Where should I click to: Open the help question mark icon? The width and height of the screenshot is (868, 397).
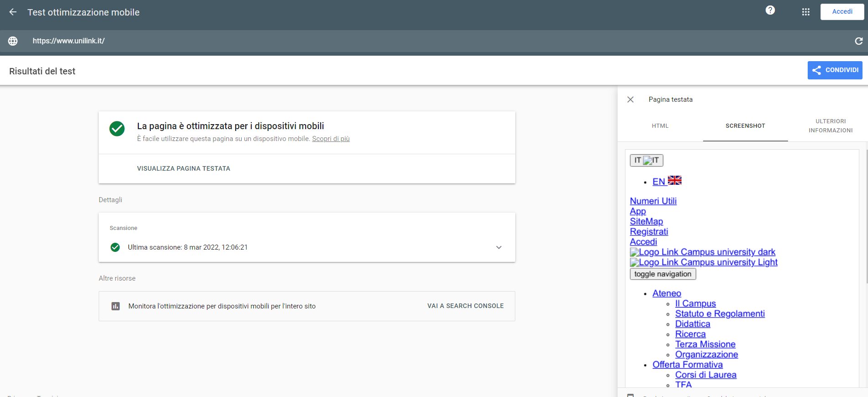770,10
